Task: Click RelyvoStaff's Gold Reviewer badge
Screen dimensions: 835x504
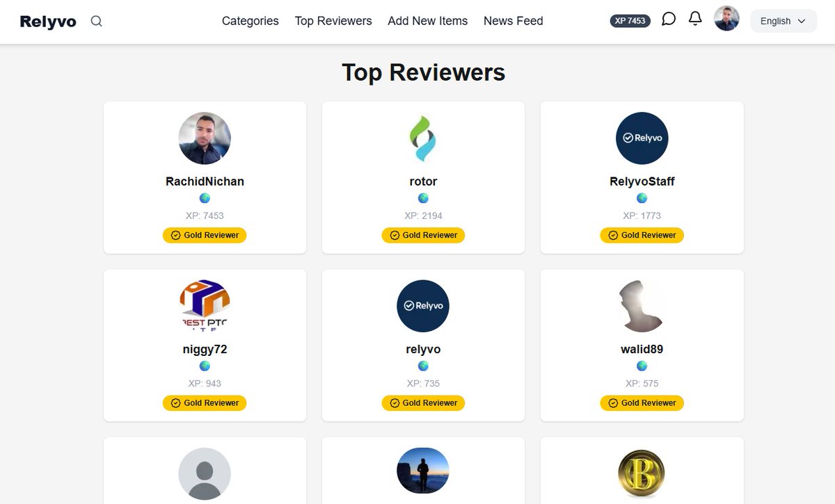Action: click(x=642, y=235)
